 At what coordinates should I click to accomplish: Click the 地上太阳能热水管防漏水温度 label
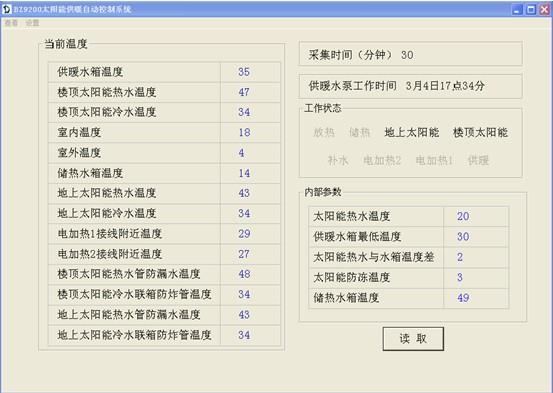point(129,314)
